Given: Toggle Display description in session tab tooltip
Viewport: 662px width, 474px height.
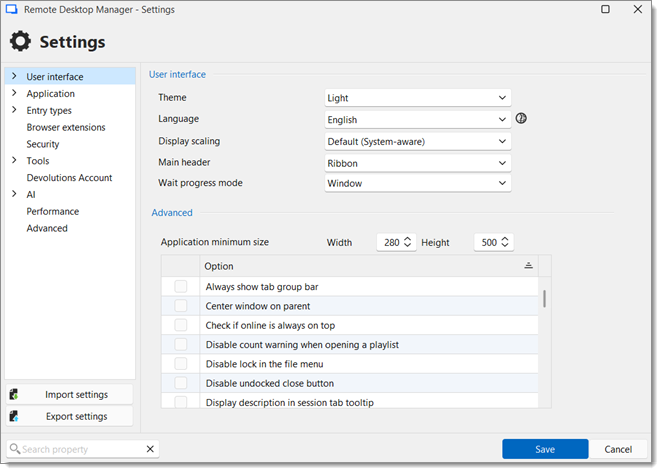Looking at the screenshot, I should coord(181,401).
